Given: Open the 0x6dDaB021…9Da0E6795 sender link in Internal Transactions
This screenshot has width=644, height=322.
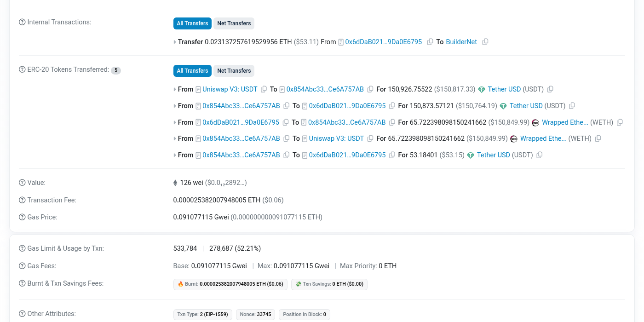Looking at the screenshot, I should (384, 42).
